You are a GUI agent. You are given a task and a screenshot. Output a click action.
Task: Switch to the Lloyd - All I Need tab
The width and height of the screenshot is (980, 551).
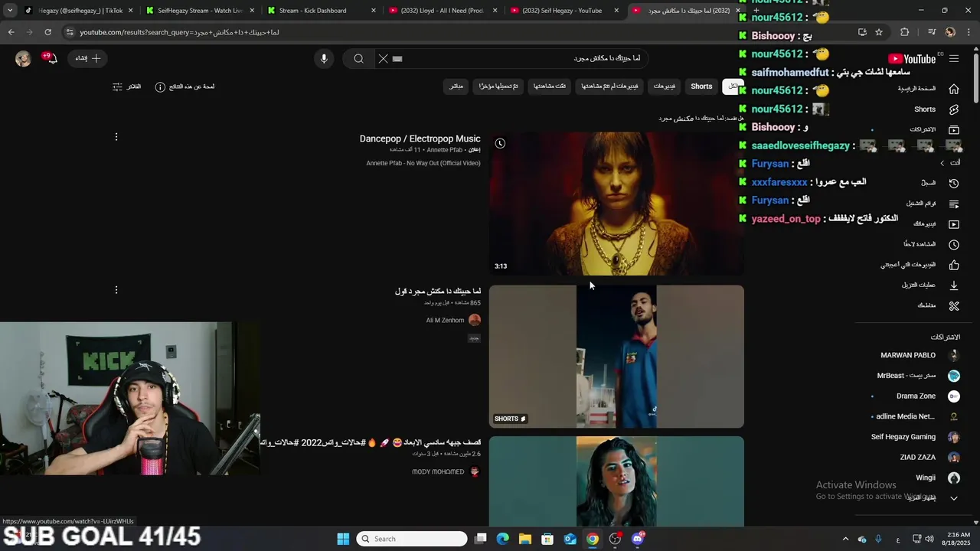(x=443, y=11)
